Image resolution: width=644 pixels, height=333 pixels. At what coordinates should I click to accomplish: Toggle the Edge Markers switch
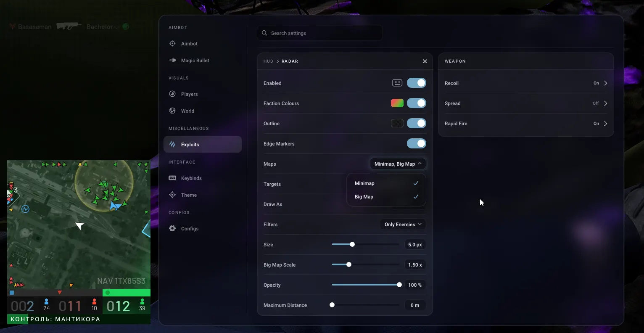click(417, 143)
